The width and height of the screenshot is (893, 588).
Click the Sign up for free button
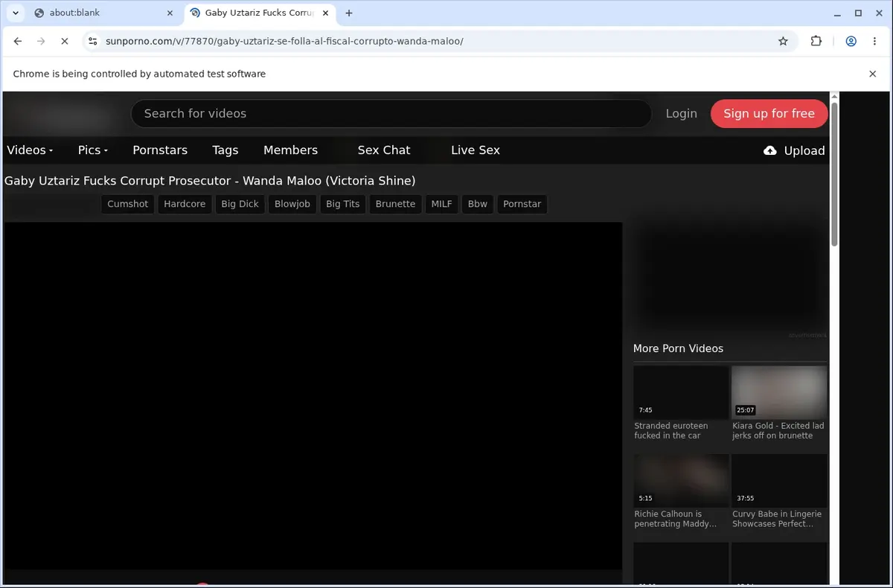[769, 114]
